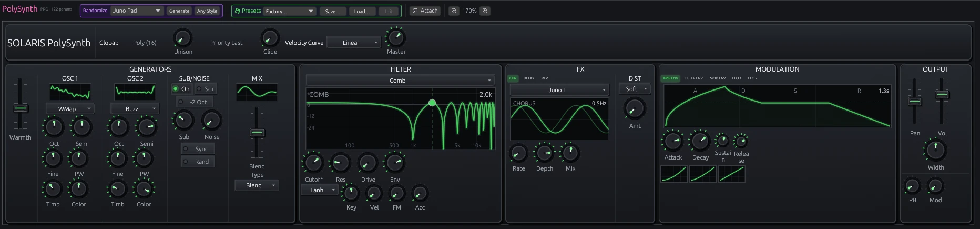Save the current preset with Save...
980x229 pixels.
coord(332,11)
